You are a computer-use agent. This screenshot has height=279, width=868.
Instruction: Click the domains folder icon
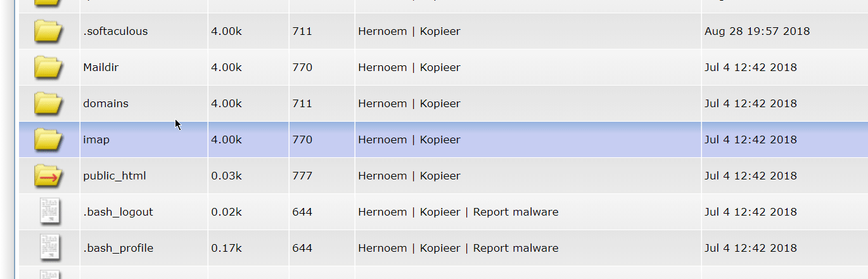(x=48, y=103)
